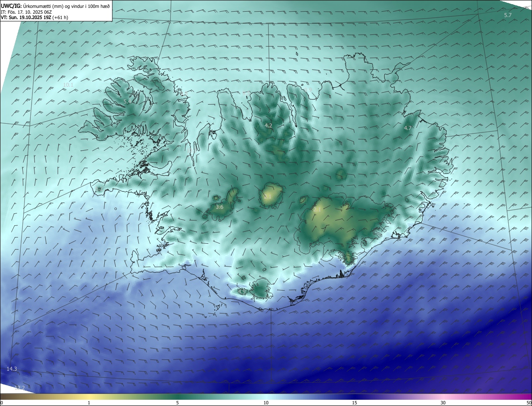
Task: Click the 1 tick on the color scale
Action: tap(89, 403)
